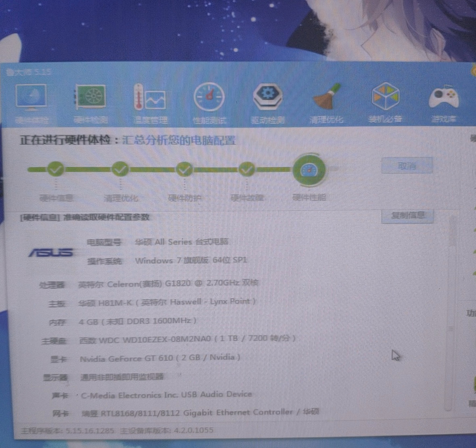Image resolution: width=476 pixels, height=448 pixels.
Task: Click 华硕 All Series 台式电脑 model text
Action: click(x=182, y=242)
